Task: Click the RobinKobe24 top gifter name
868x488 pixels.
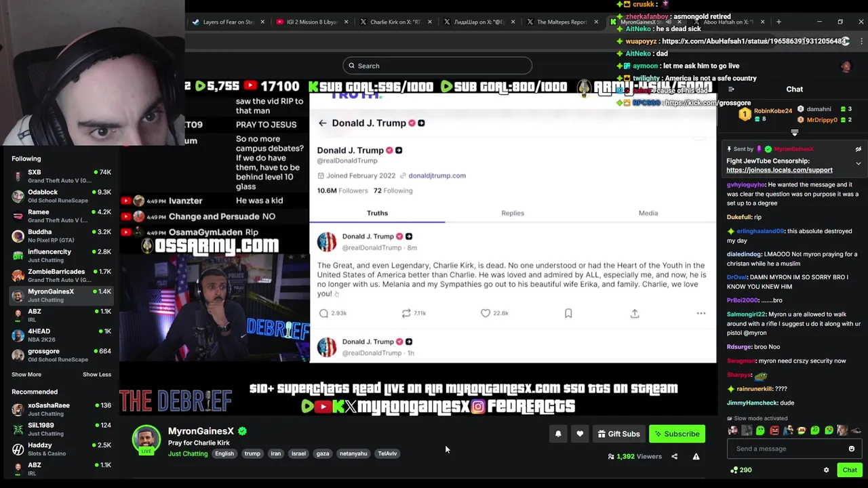Action: coord(773,110)
